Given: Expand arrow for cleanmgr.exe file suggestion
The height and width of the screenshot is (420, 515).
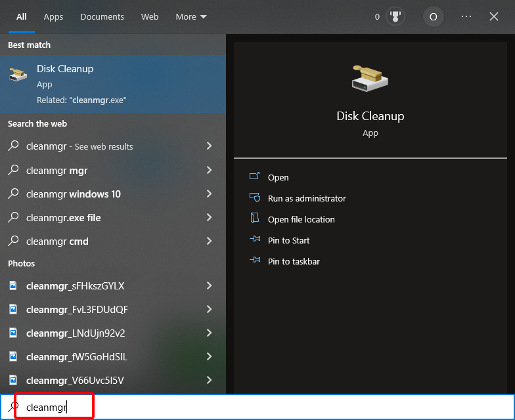Looking at the screenshot, I should pyautogui.click(x=209, y=218).
